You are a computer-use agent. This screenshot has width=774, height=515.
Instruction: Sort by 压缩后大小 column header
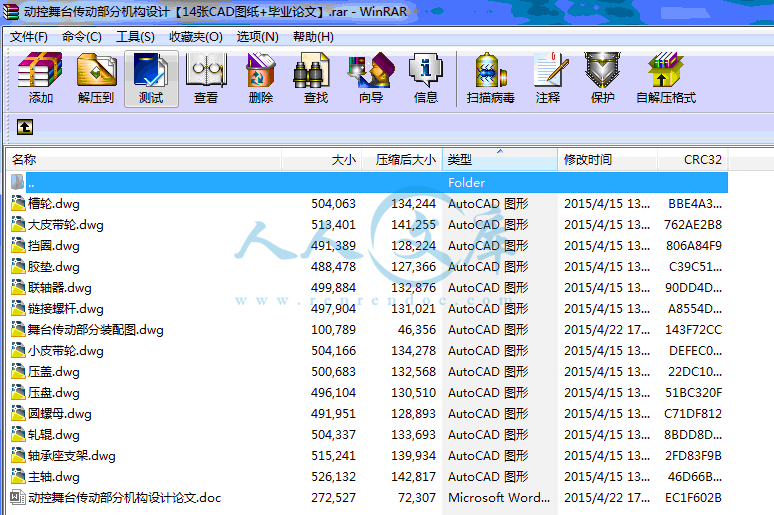(x=402, y=159)
